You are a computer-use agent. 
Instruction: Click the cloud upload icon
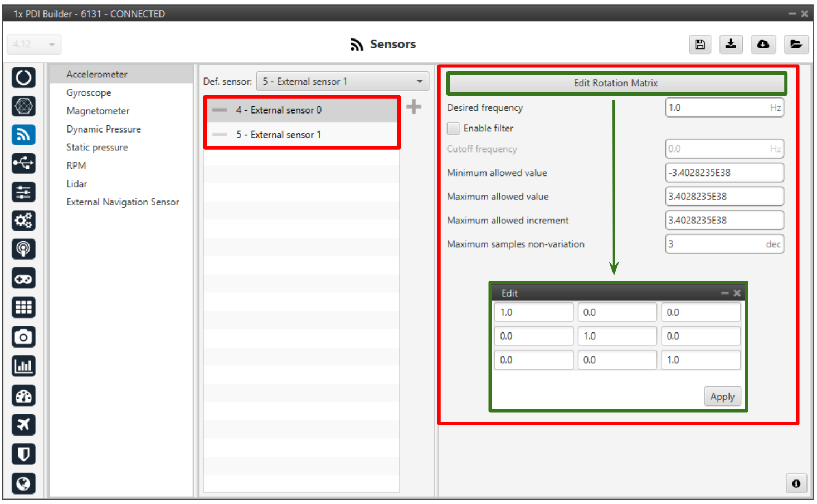point(763,45)
